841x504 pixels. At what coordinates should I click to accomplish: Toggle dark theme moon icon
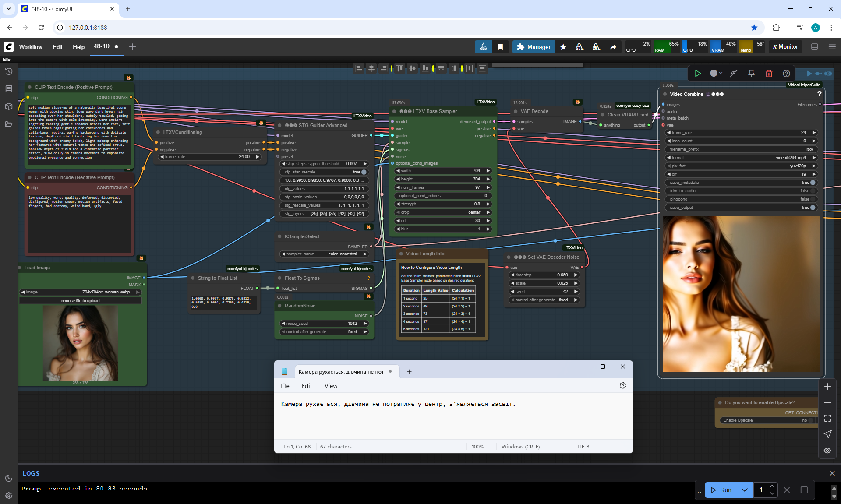click(x=9, y=478)
